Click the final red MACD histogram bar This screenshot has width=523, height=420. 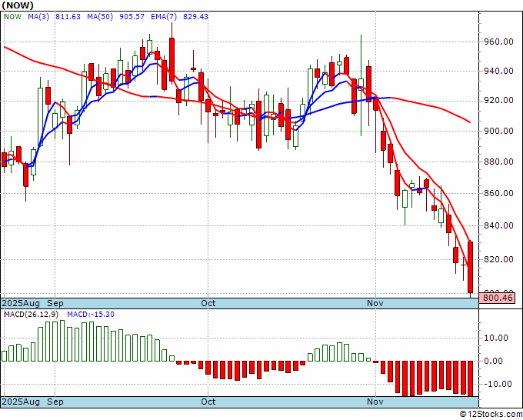(x=470, y=378)
